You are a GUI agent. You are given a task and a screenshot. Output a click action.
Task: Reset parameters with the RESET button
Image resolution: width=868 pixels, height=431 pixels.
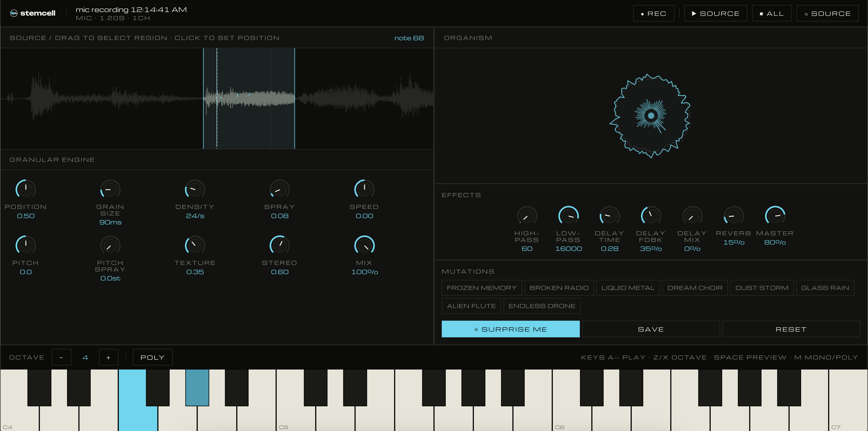pos(791,329)
